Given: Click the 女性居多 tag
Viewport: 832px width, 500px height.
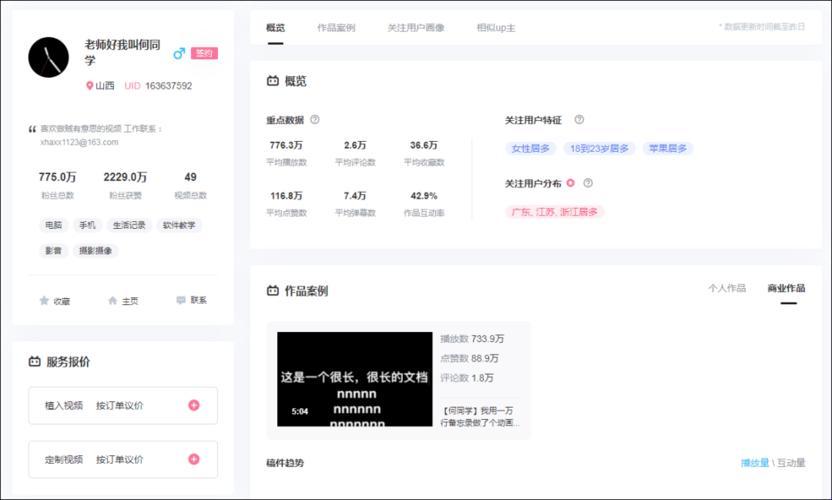Looking at the screenshot, I should pyautogui.click(x=531, y=148).
